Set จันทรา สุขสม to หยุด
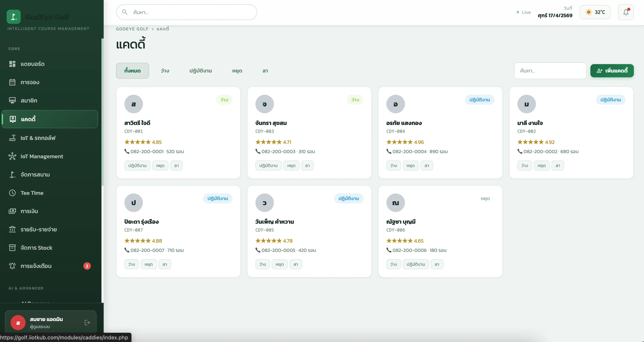Image resolution: width=644 pixels, height=342 pixels. (291, 165)
